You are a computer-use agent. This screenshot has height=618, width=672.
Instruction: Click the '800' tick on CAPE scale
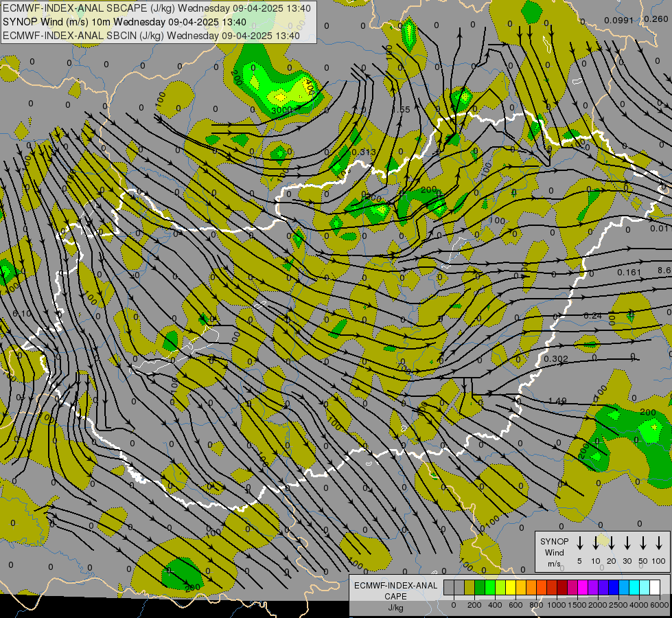[x=536, y=605]
